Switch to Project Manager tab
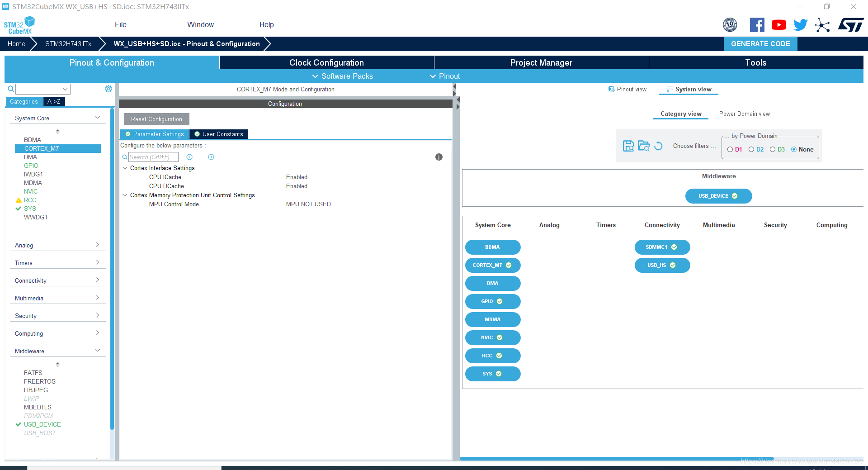The image size is (868, 470). (x=541, y=62)
